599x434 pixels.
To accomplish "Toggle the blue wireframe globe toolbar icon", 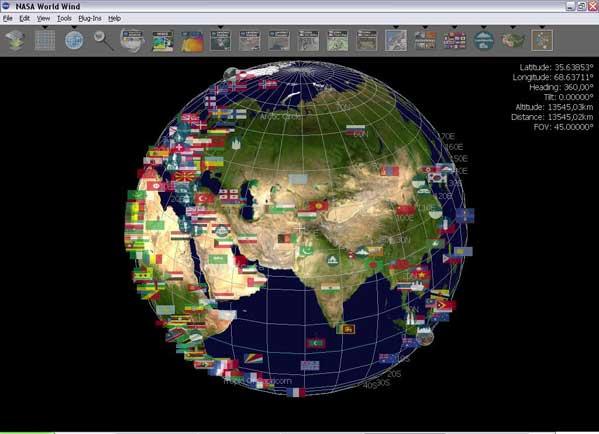I will coord(74,40).
